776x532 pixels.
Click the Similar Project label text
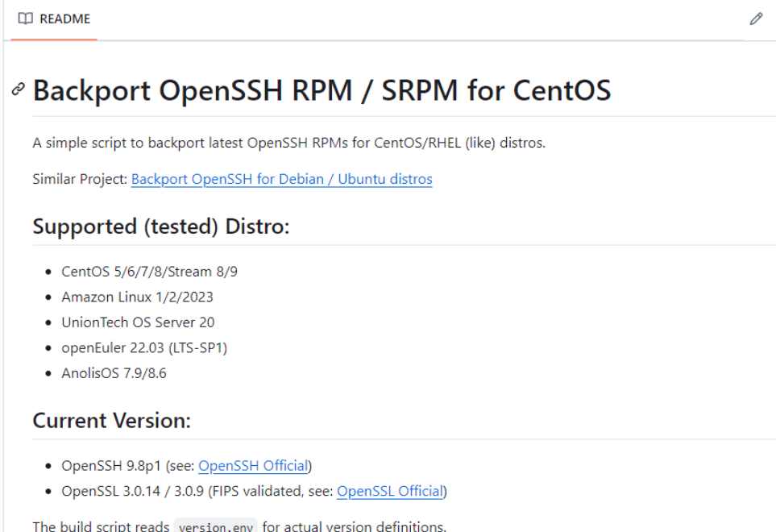point(79,179)
